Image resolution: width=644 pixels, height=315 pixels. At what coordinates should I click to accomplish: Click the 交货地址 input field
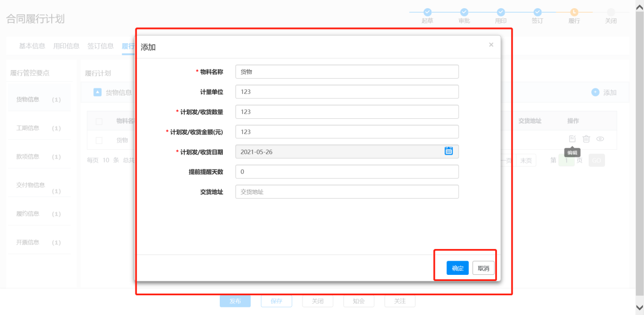[x=347, y=192]
